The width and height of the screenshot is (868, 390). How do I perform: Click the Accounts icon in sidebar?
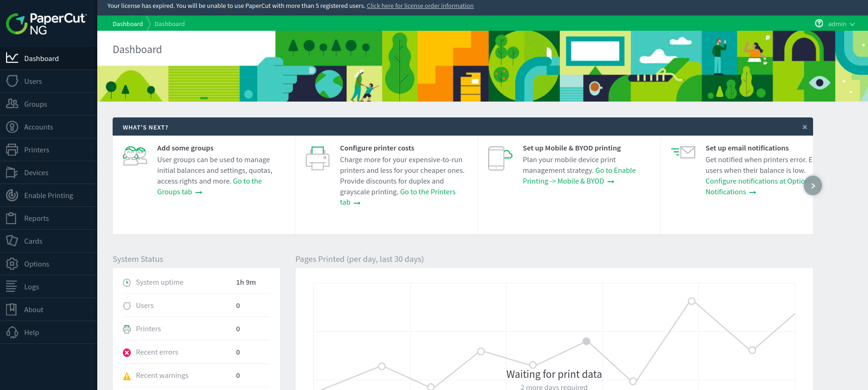click(x=12, y=126)
